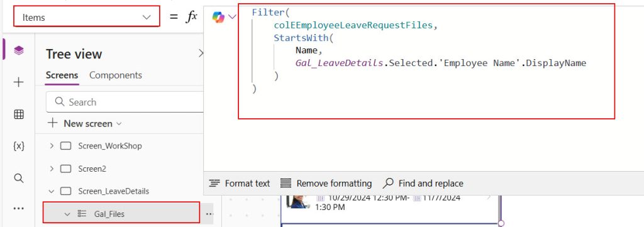
Task: Open the Copilot formula assistant icon
Action: click(x=218, y=17)
